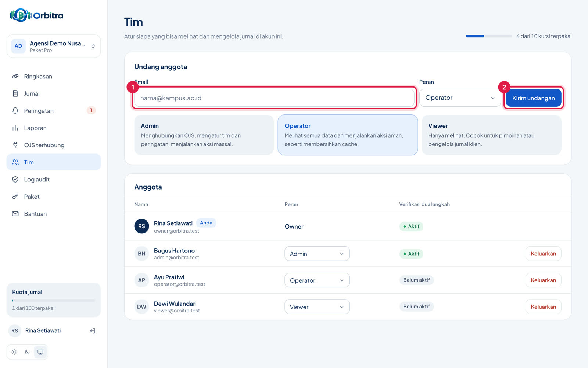Click '1 dari 100 terpakai' text
Image resolution: width=588 pixels, height=368 pixels.
click(33, 308)
